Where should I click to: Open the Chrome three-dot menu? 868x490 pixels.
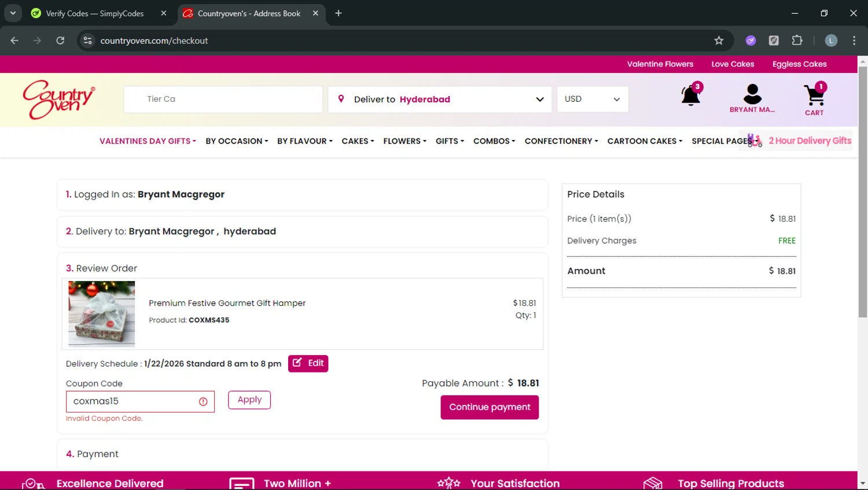click(854, 40)
